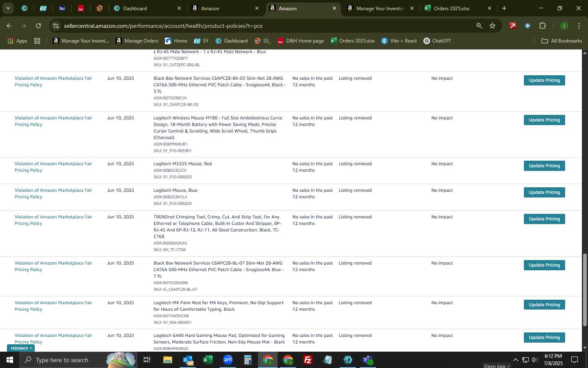
Task: Open Microsoft Teams from the taskbar
Action: click(x=368, y=360)
